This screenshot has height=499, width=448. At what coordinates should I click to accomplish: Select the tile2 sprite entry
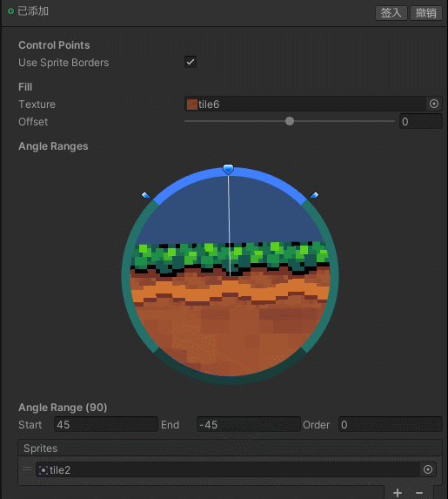pyautogui.click(x=228, y=469)
